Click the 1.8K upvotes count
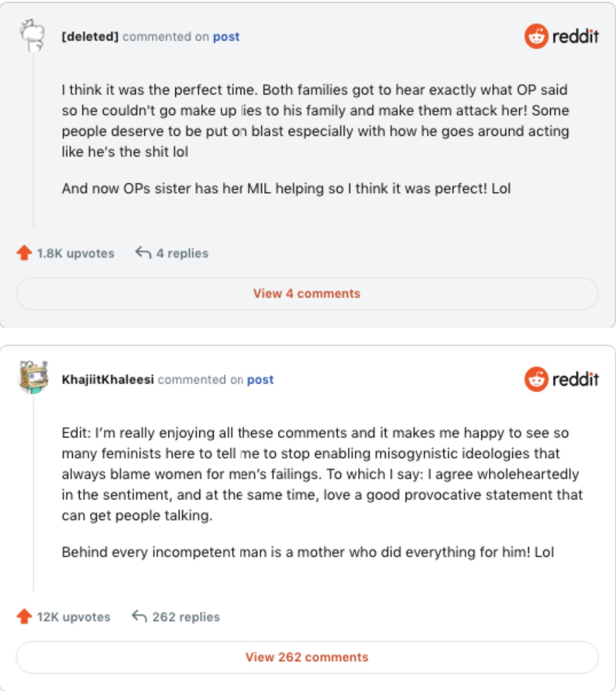Screen dimensions: 616x696 pyautogui.click(x=76, y=254)
